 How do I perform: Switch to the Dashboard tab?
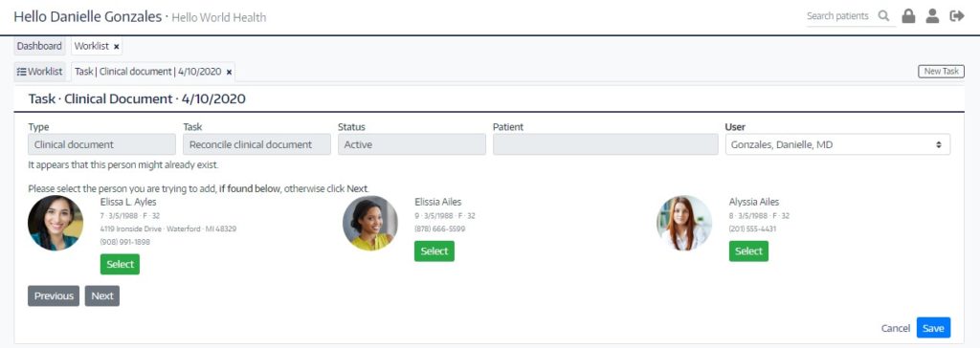[39, 46]
